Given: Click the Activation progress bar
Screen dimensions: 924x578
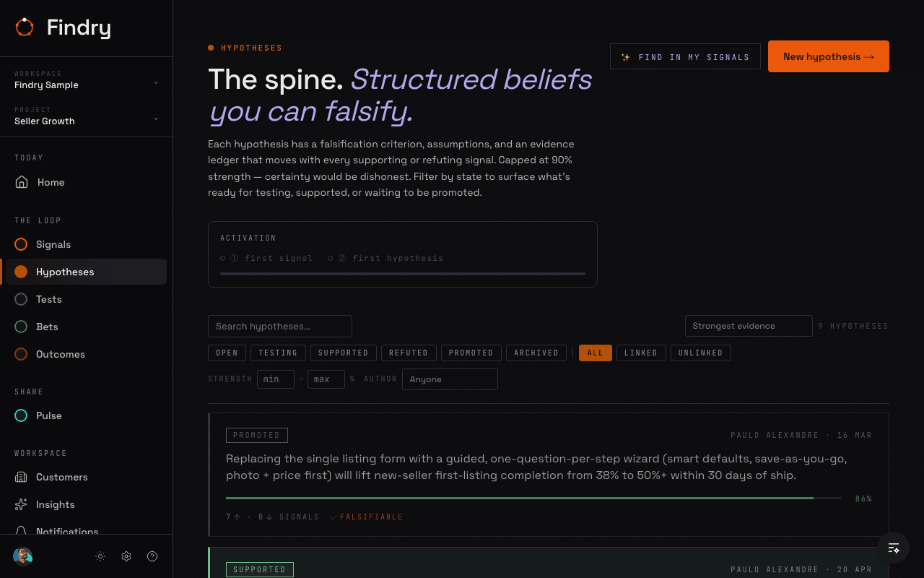Looking at the screenshot, I should 403,274.
